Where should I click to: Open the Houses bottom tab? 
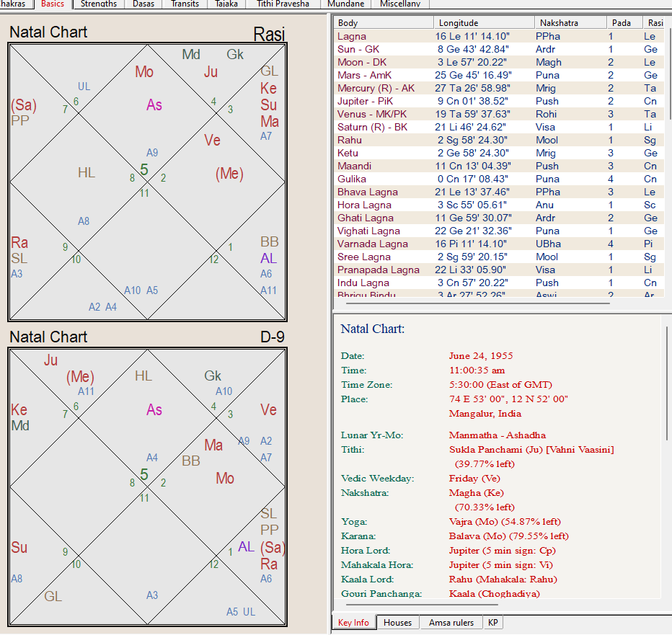coord(397,623)
